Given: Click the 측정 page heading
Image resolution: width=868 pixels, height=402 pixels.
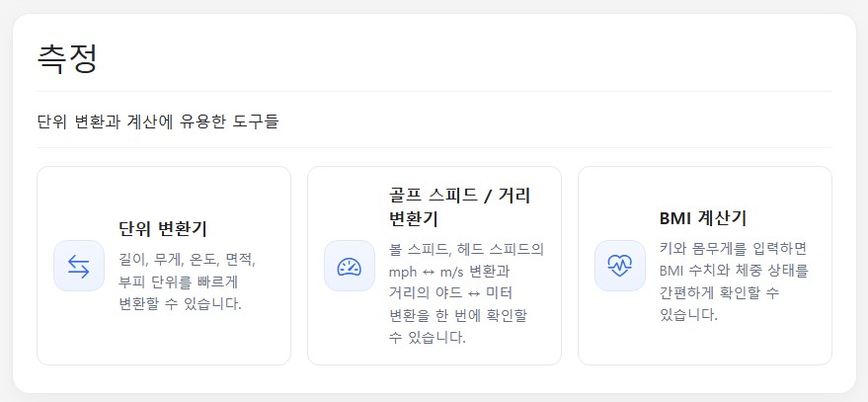Looking at the screenshot, I should tap(67, 58).
